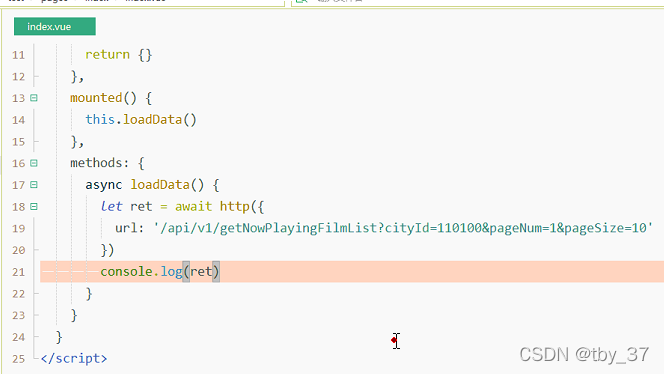The image size is (664, 374).
Task: Collapse the mounted() block on line 13
Action: 34,98
